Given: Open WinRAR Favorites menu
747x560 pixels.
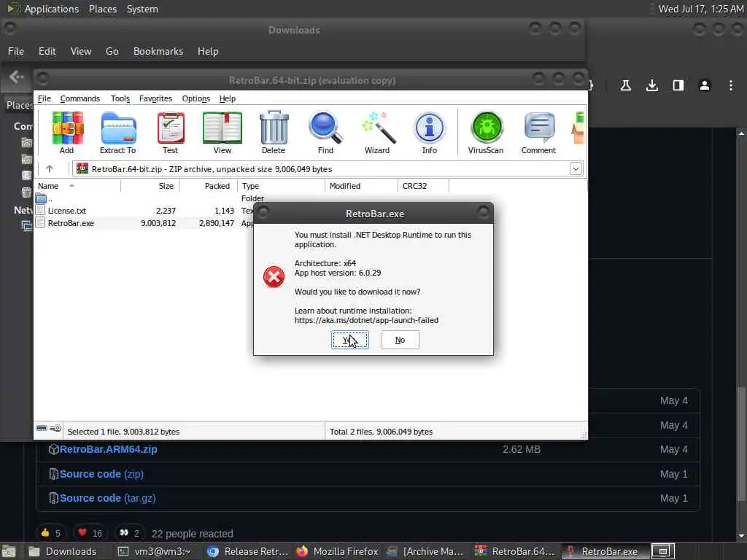Looking at the screenshot, I should pos(156,98).
